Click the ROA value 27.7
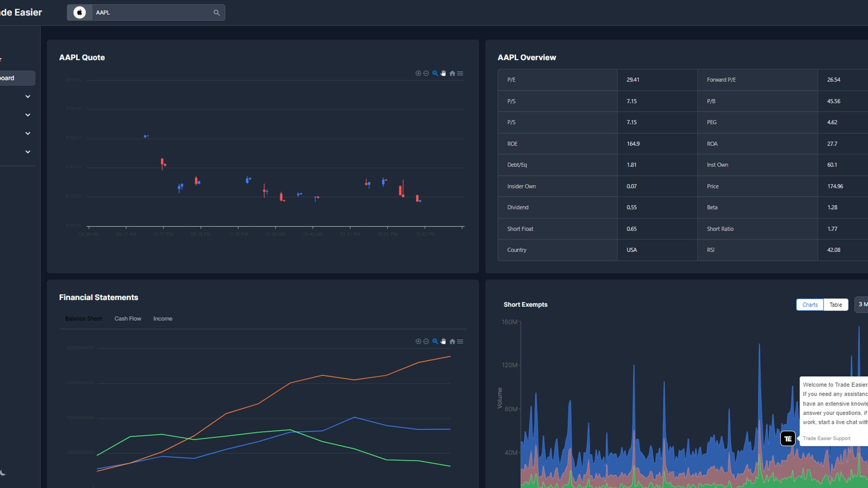Viewport: 868px width, 488px height. [832, 144]
